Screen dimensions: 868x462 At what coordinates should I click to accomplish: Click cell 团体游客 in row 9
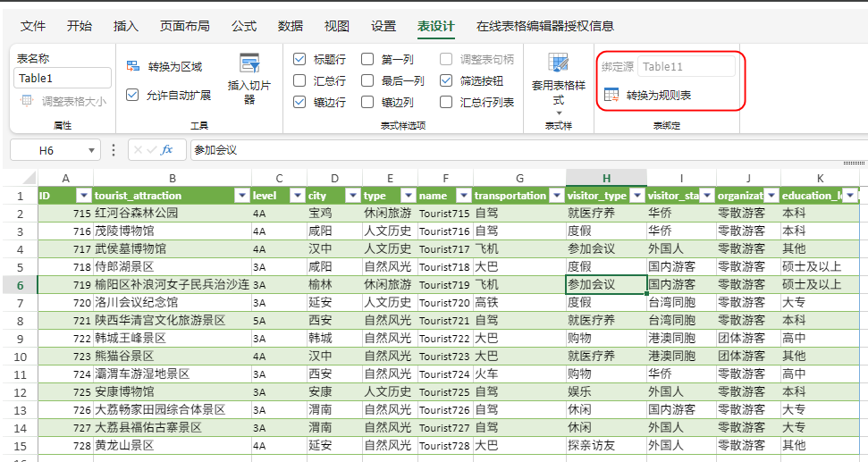point(748,338)
